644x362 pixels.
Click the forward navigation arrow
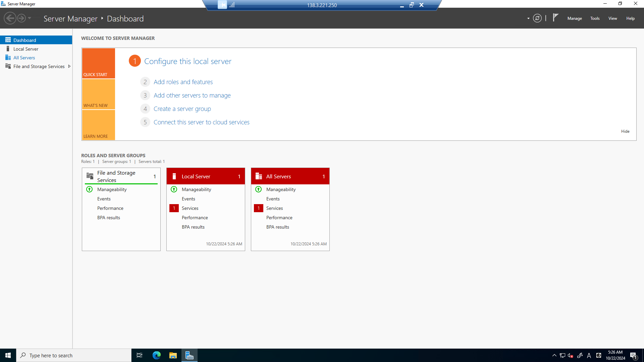pyautogui.click(x=21, y=18)
